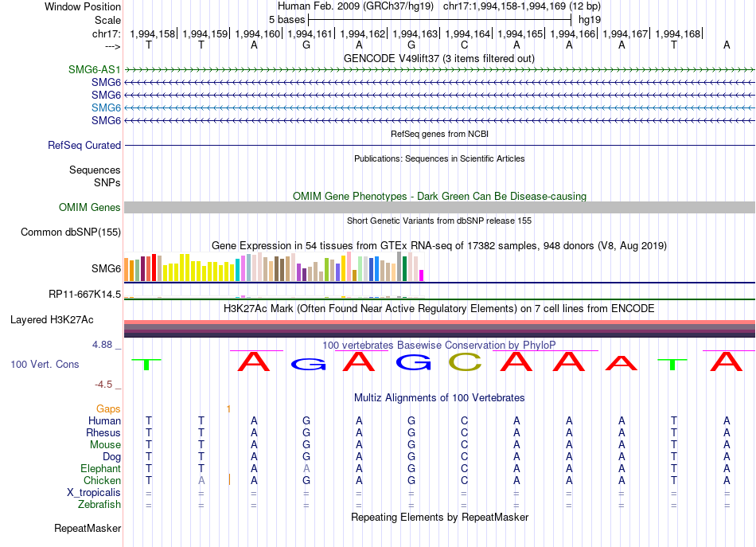756x547 pixels.
Task: Click the Chicken species label
Action: (x=102, y=480)
